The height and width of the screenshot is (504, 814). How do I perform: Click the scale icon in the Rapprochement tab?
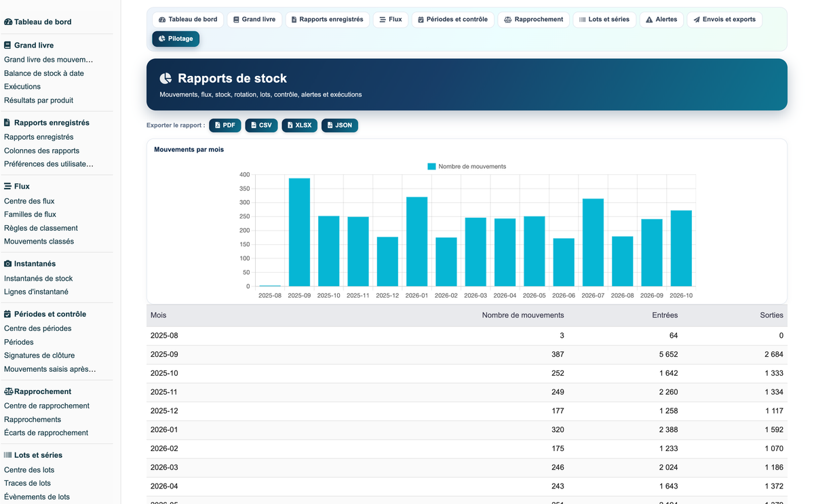click(x=508, y=20)
